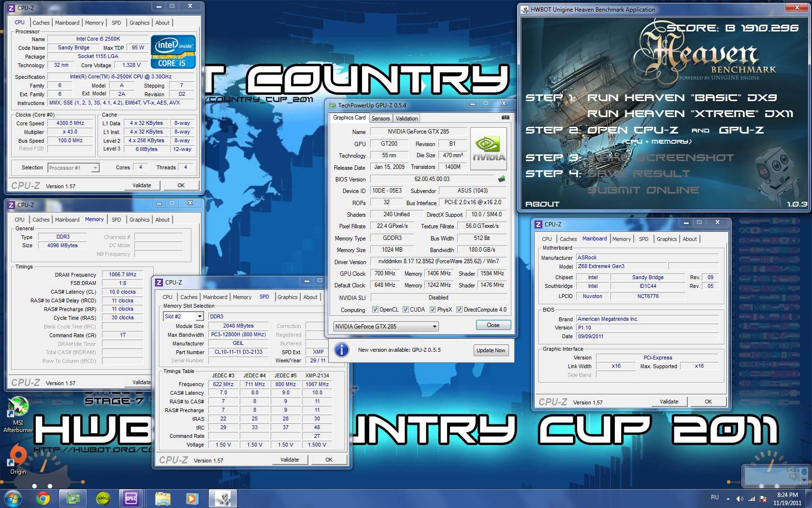Image resolution: width=812 pixels, height=508 pixels.
Task: Switch to Sensors tab in GPU-Z
Action: 380,119
